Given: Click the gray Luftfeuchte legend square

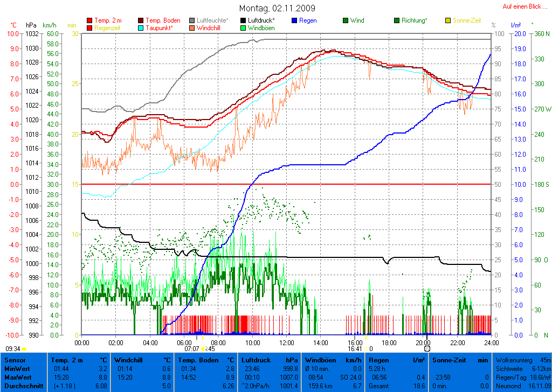Looking at the screenshot, I should [x=192, y=20].
